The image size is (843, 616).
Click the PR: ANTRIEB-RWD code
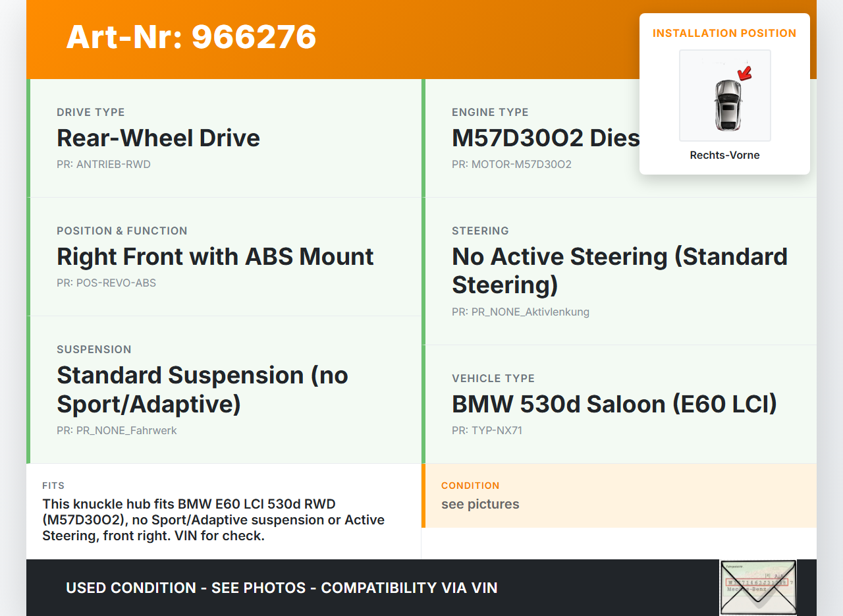point(103,164)
